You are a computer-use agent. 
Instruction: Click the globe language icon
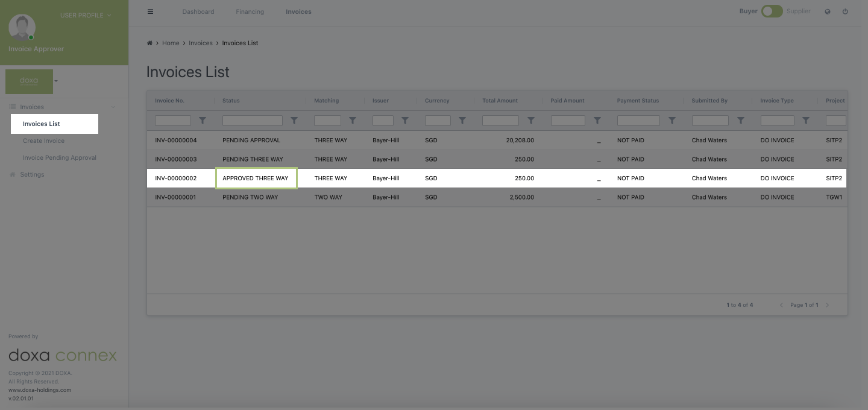point(828,11)
